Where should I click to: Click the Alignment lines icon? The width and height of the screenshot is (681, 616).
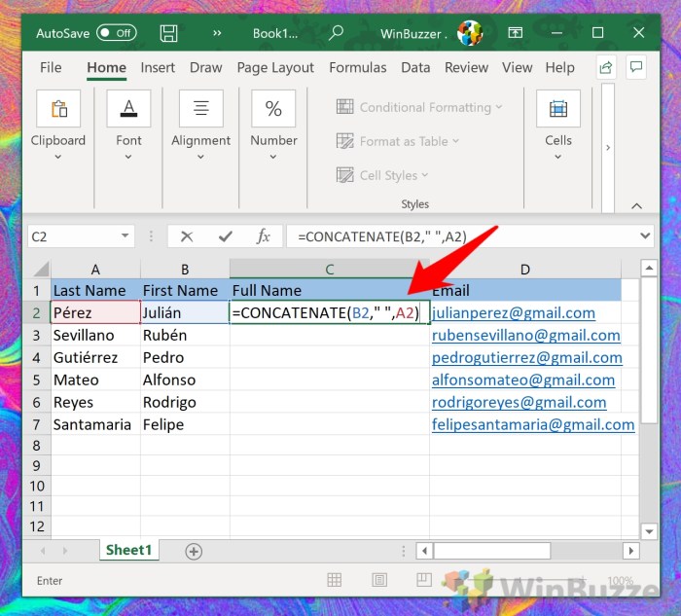[201, 109]
